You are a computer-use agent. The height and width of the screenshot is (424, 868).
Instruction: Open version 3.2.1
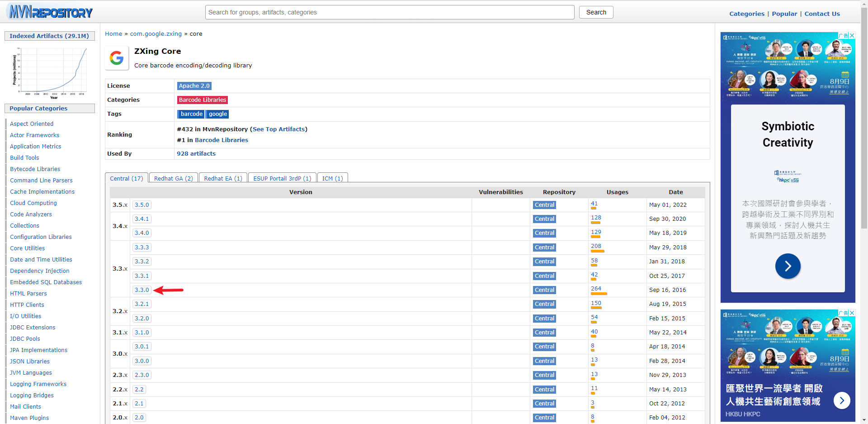(x=142, y=304)
